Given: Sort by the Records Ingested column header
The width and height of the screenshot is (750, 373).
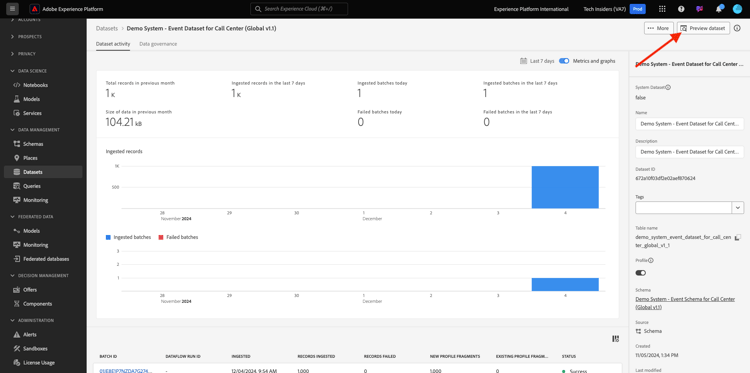Looking at the screenshot, I should 316,357.
